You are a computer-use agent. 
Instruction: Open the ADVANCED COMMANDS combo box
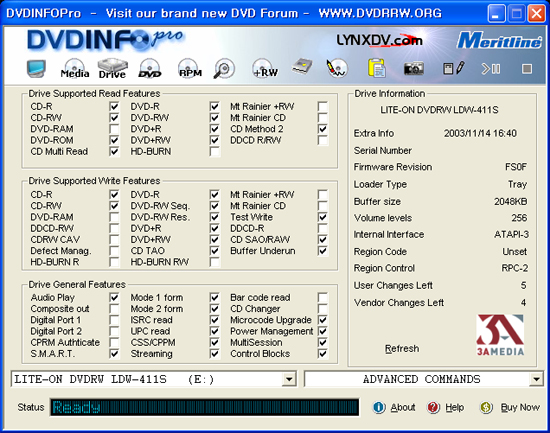pos(424,379)
